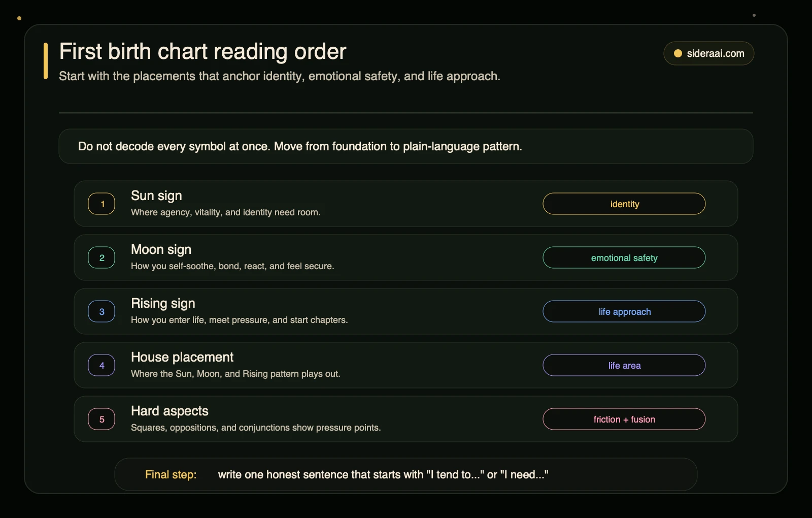Screen dimensions: 812x518
Task: Click the 'Do not decode every symbol' note
Action: tap(300, 146)
